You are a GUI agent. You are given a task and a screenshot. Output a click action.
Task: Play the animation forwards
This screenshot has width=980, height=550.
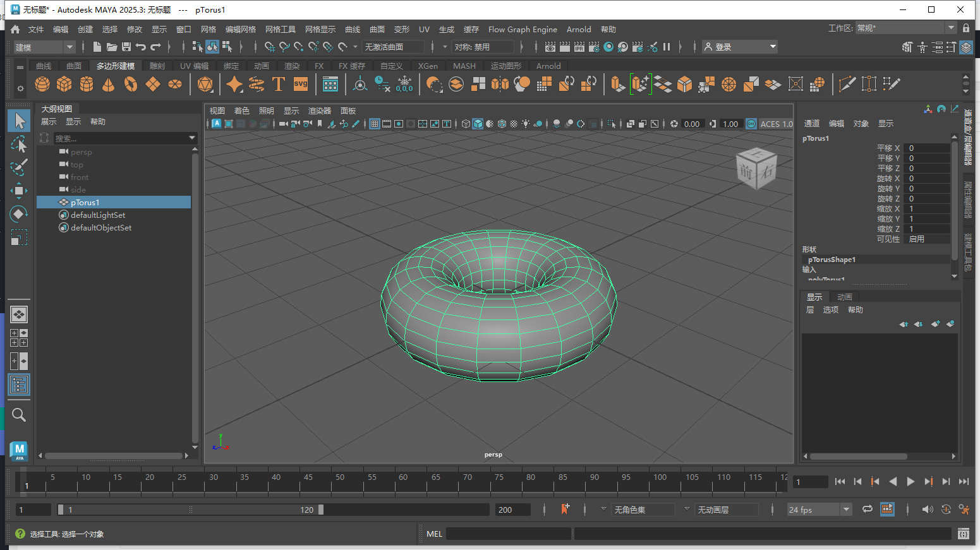pos(910,481)
